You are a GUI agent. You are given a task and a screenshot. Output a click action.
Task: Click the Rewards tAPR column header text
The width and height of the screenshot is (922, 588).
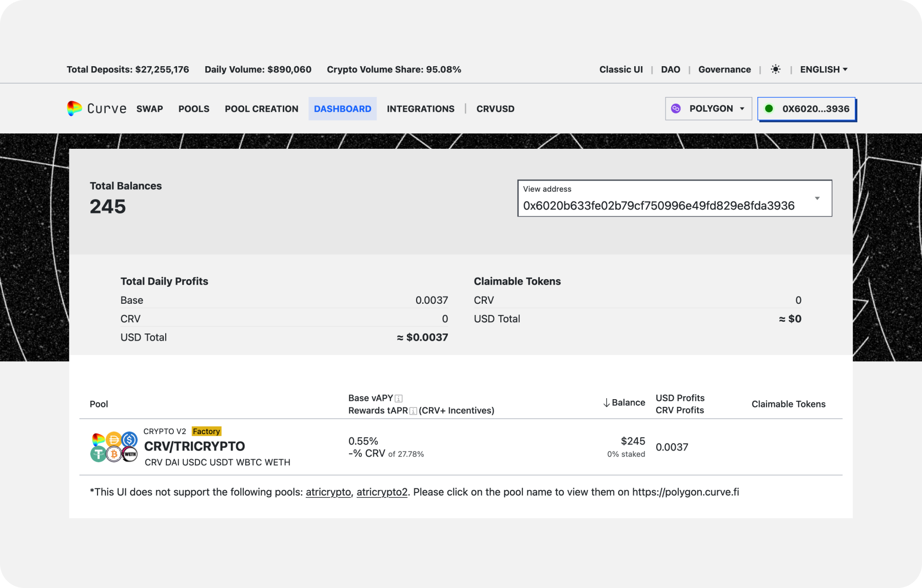(x=378, y=410)
